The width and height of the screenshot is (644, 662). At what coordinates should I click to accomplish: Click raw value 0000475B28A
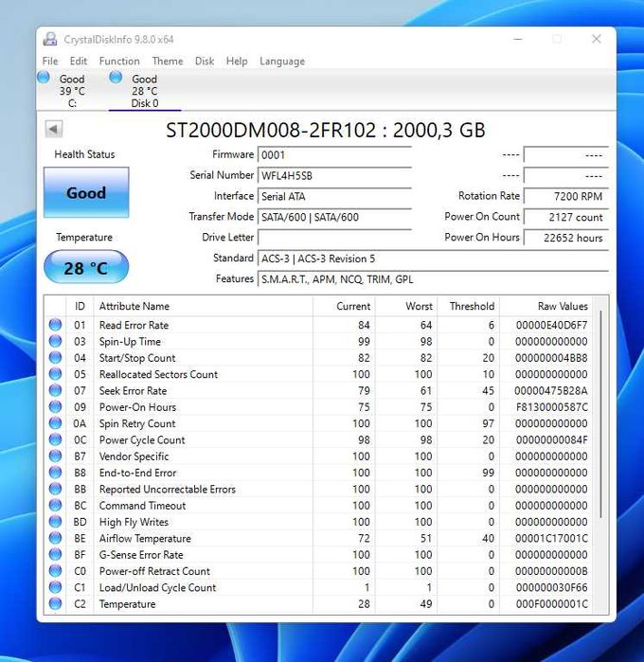(x=550, y=390)
